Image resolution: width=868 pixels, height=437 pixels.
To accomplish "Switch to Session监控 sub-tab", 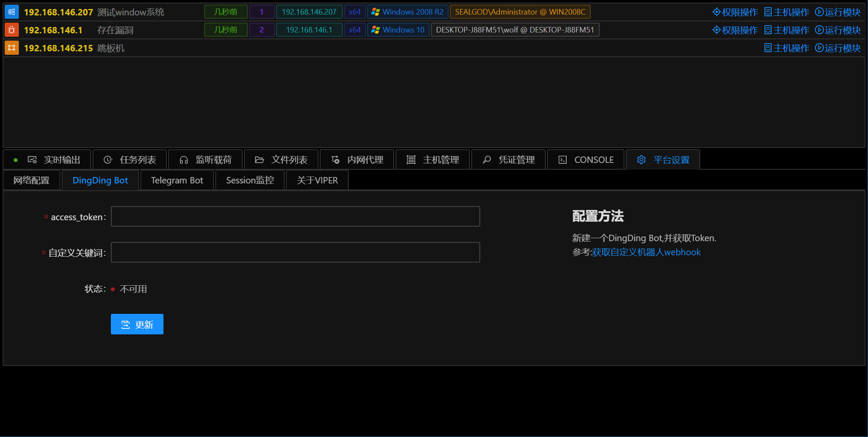I will tap(250, 180).
